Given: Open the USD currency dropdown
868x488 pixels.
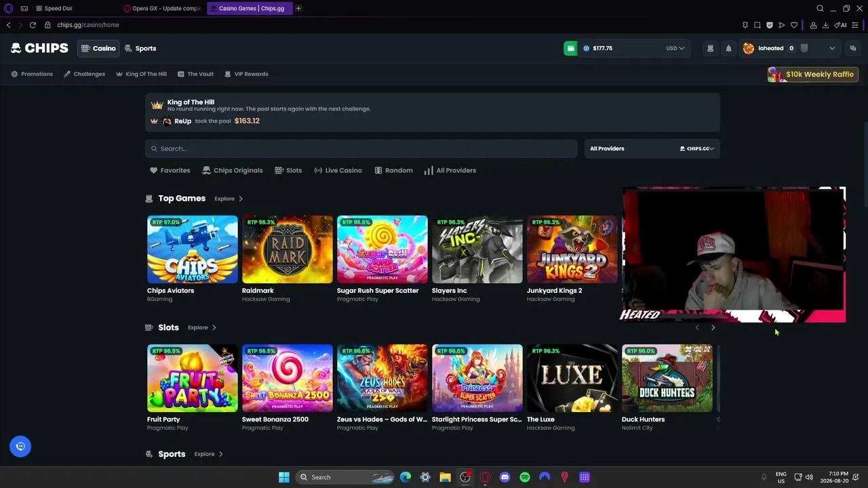Looking at the screenshot, I should click(x=675, y=48).
